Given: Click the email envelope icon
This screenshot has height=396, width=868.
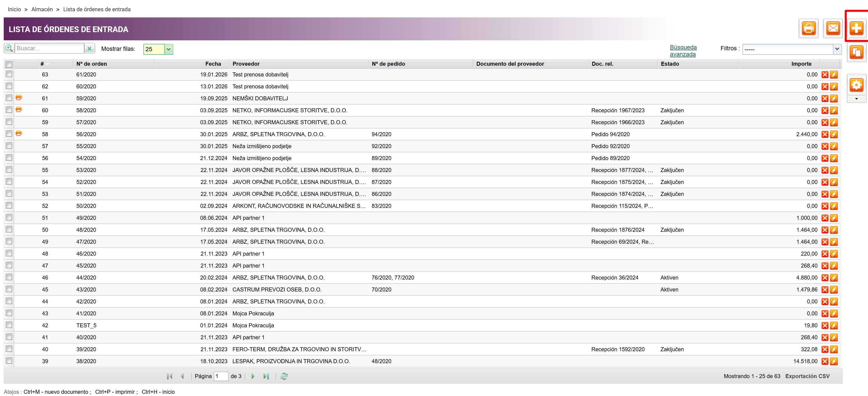Looking at the screenshot, I should point(833,29).
